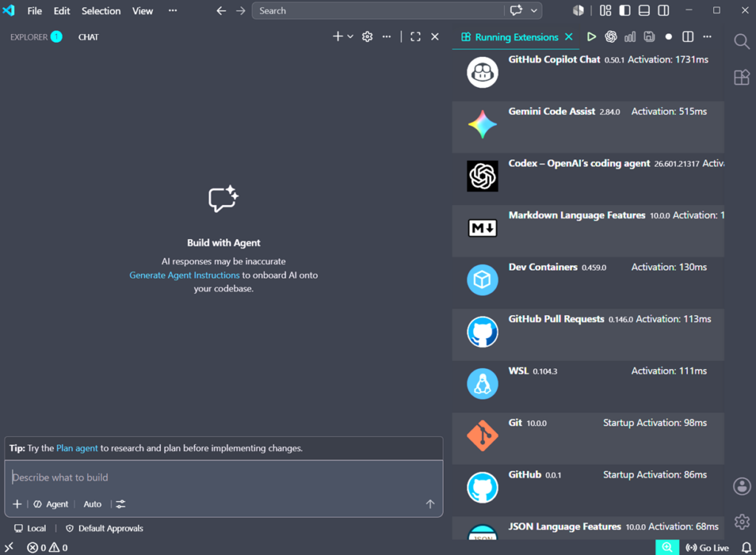This screenshot has height=555, width=756.
Task: Select the Git extension row
Action: click(x=588, y=438)
